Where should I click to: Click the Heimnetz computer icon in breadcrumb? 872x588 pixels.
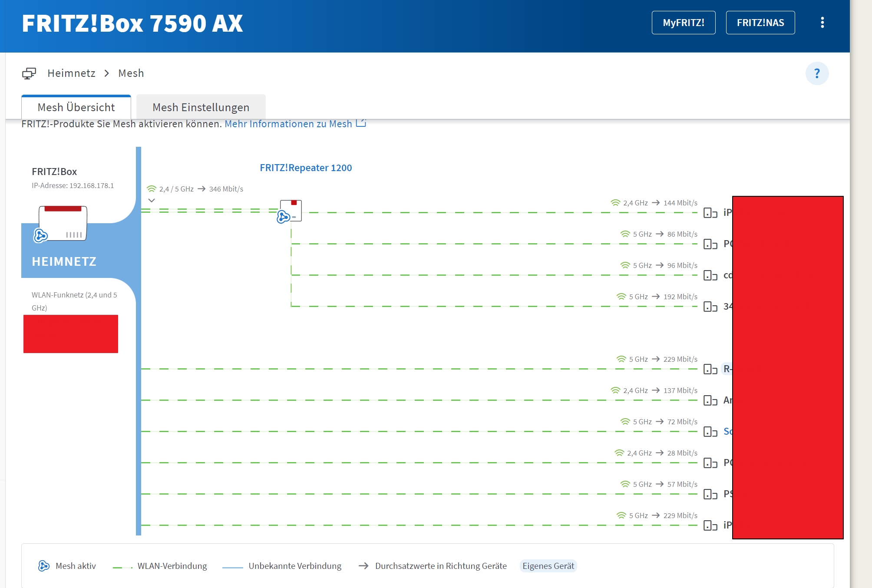[29, 73]
